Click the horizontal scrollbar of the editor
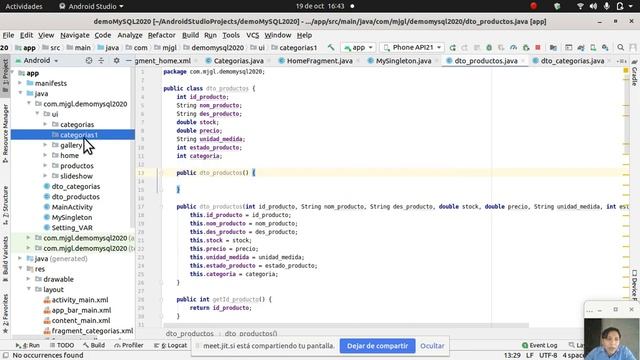The image size is (640, 360). pos(346,326)
